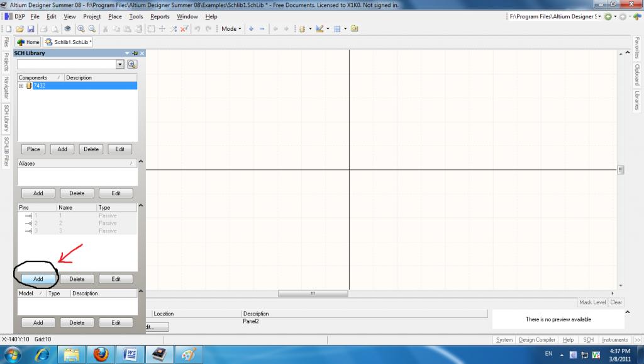
Task: Save the library with the floppy disk icon
Action: (x=31, y=29)
